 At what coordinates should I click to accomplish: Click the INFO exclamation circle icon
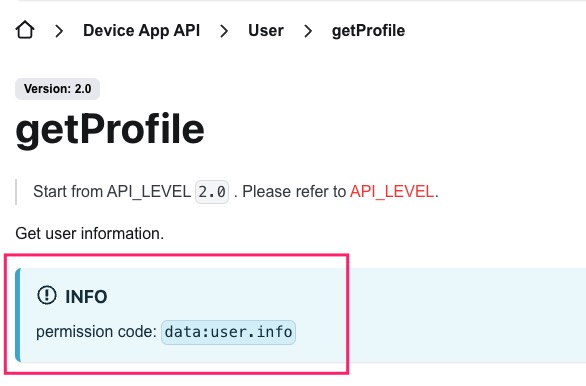tap(47, 295)
